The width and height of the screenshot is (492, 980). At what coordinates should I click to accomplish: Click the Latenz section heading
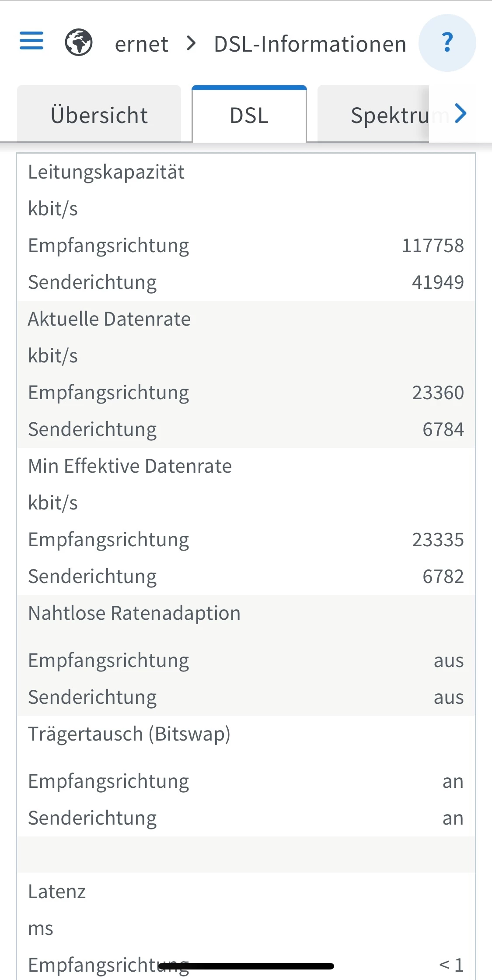57,892
